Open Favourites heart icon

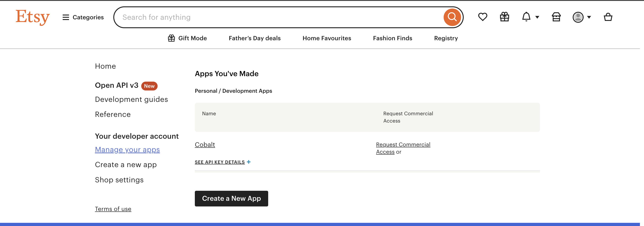483,17
